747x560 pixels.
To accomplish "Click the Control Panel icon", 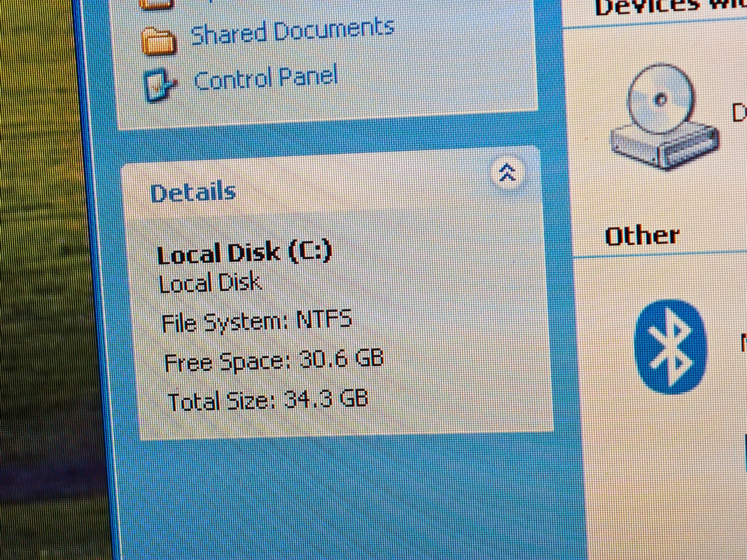I will click(x=161, y=85).
